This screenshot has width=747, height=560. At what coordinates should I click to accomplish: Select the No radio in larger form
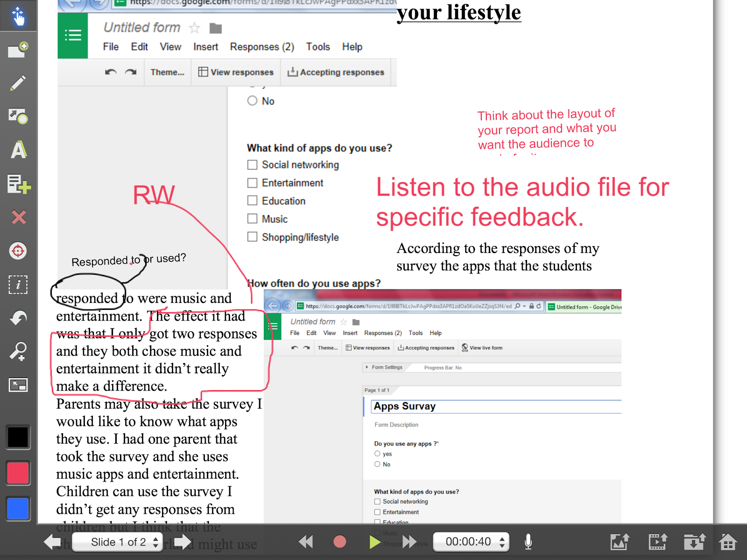click(252, 101)
